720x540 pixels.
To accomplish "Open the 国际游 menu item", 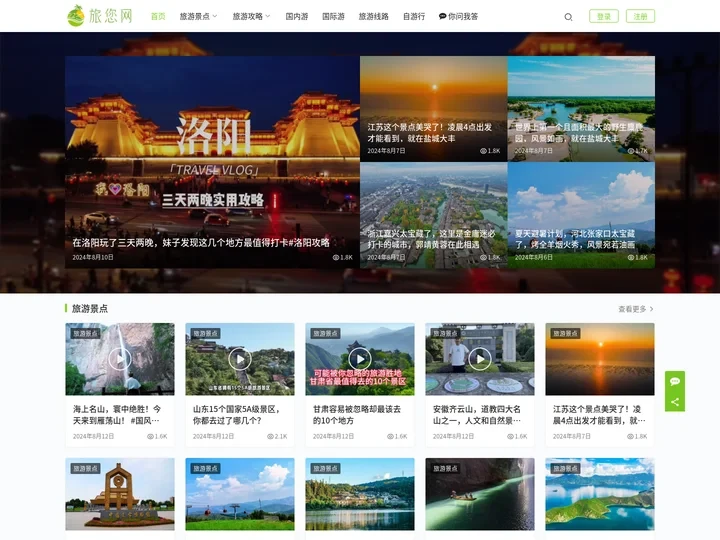I will [333, 17].
